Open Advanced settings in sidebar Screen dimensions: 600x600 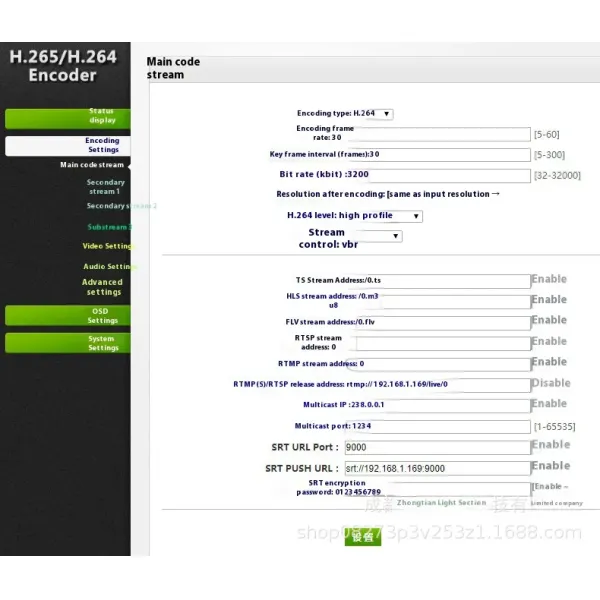click(x=103, y=287)
